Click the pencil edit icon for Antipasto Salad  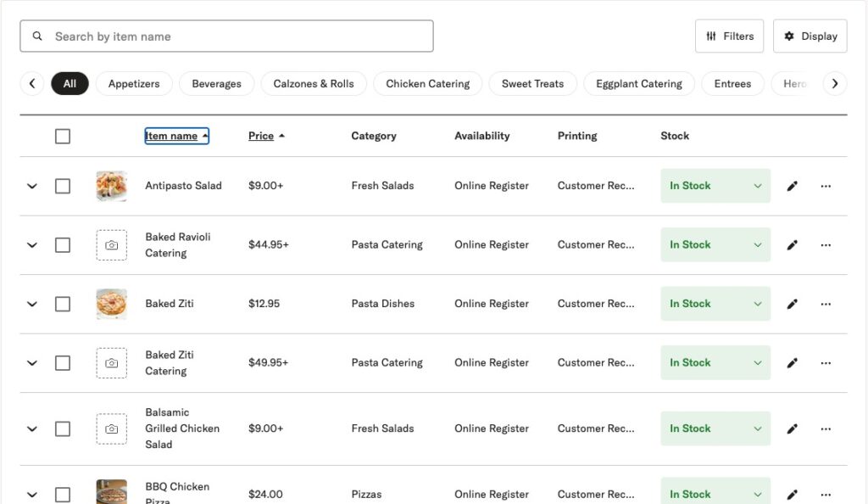point(792,186)
